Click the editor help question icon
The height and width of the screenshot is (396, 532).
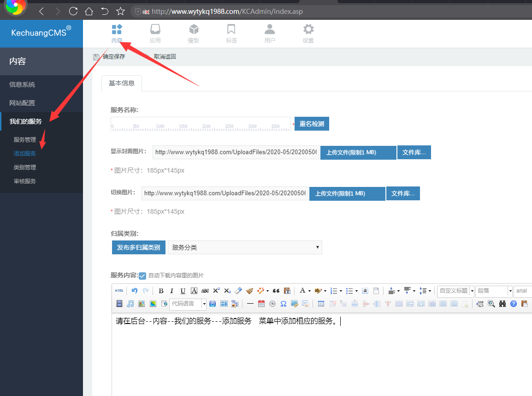514,304
